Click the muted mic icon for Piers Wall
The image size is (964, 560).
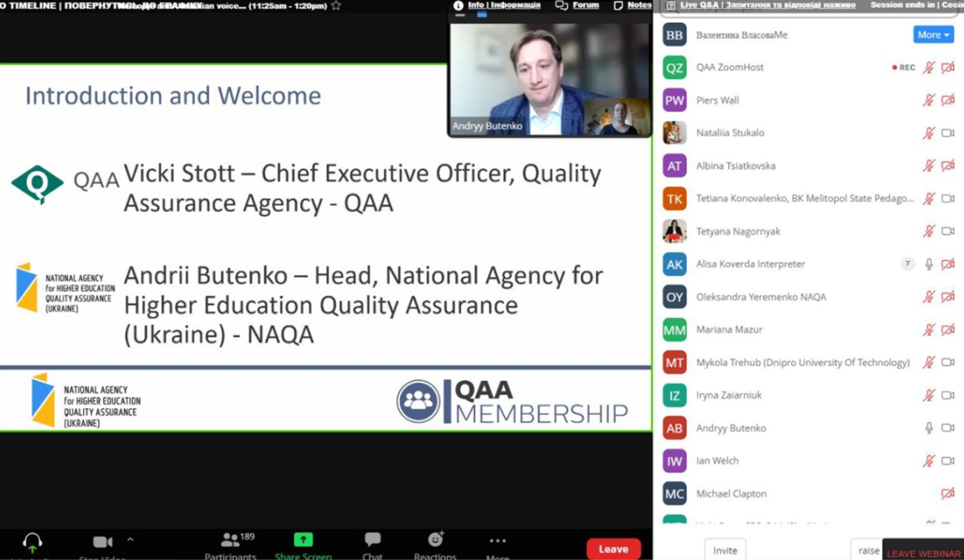point(929,100)
